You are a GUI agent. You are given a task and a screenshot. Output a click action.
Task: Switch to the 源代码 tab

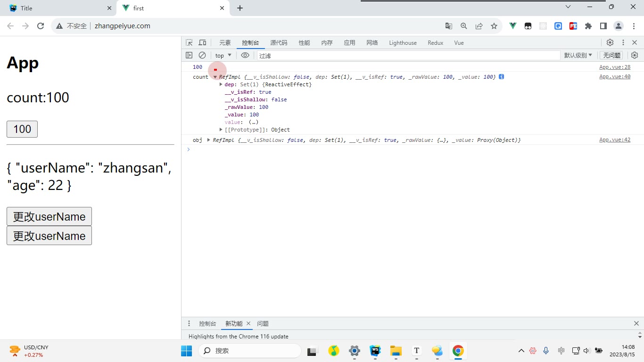[x=279, y=42]
